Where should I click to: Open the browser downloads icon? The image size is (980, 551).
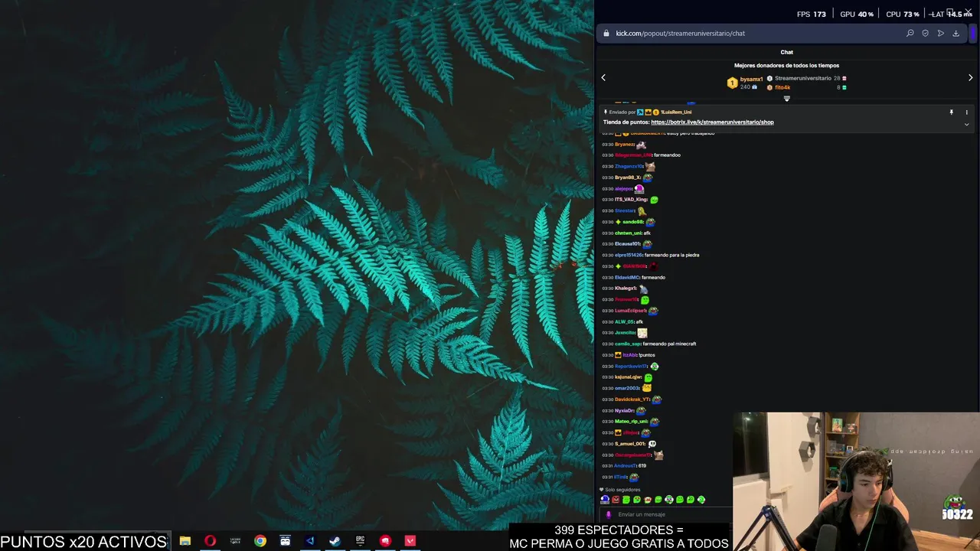pos(955,33)
